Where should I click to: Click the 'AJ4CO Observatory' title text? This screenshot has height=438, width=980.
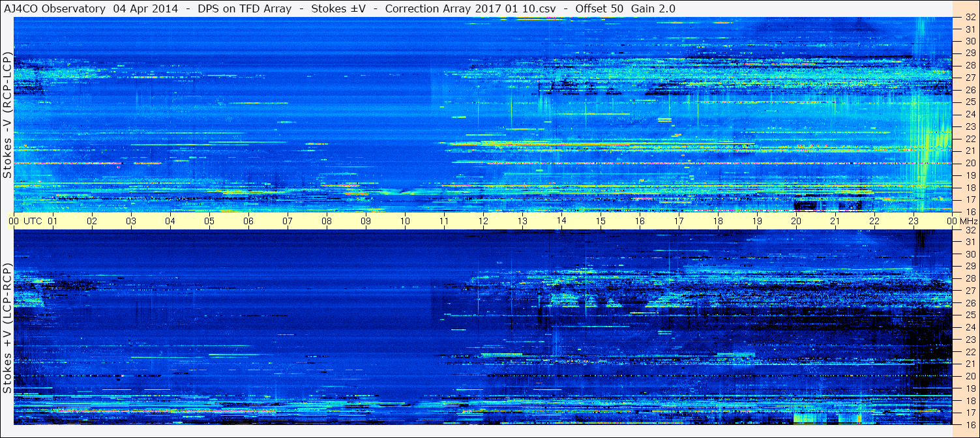[x=55, y=8]
